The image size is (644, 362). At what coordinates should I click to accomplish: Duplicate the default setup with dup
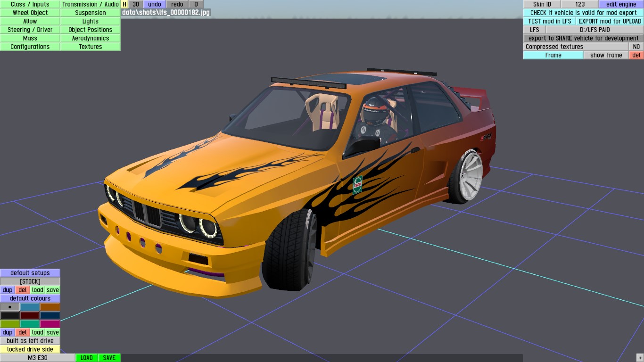(x=8, y=290)
